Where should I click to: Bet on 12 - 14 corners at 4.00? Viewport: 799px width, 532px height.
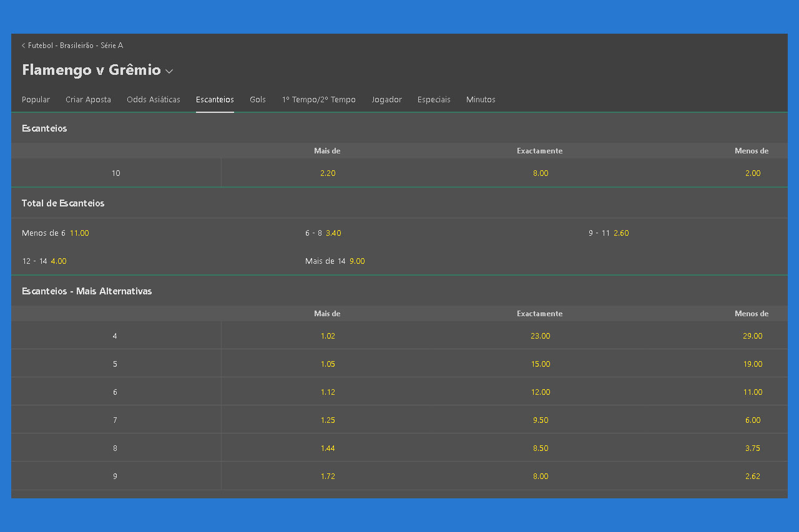pyautogui.click(x=44, y=261)
